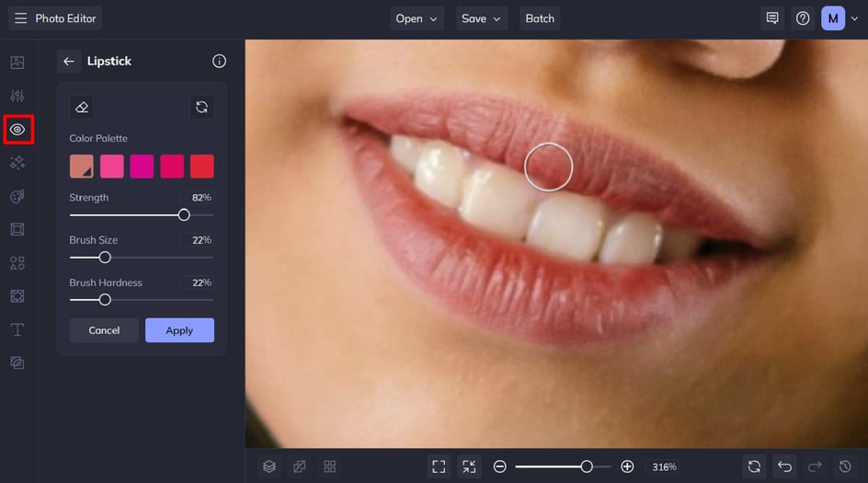Image resolution: width=868 pixels, height=483 pixels.
Task: Toggle the eraser mode in Lipstick panel
Action: click(82, 108)
